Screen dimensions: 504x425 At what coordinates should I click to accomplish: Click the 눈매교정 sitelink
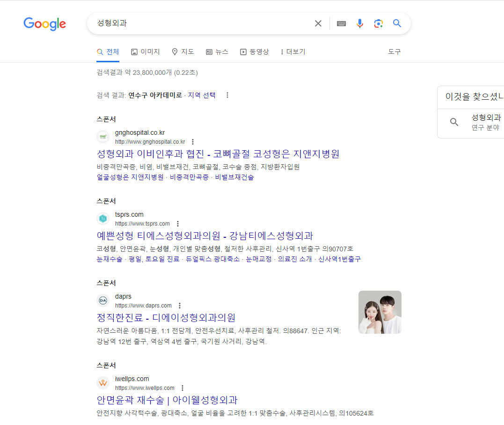pos(258,259)
